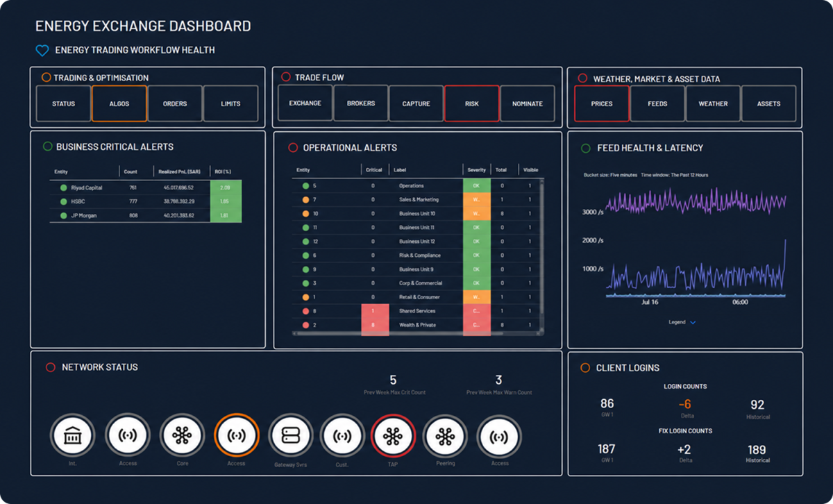Click orange dot of entity 10 row

click(305, 214)
